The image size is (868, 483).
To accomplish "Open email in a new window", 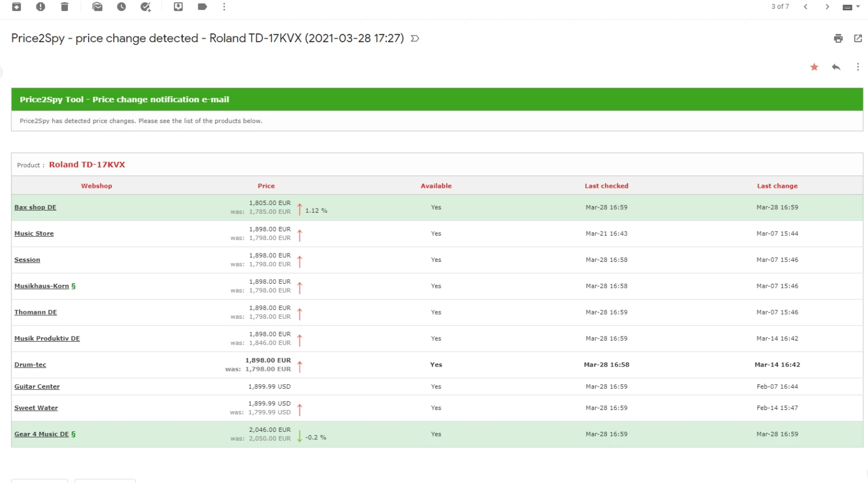I will [858, 38].
